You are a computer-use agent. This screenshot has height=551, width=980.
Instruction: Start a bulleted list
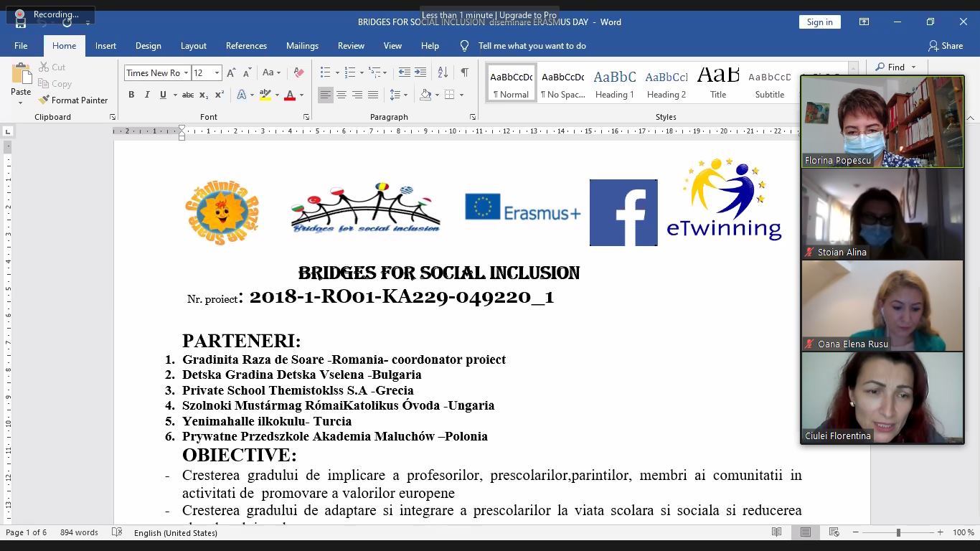click(x=325, y=72)
